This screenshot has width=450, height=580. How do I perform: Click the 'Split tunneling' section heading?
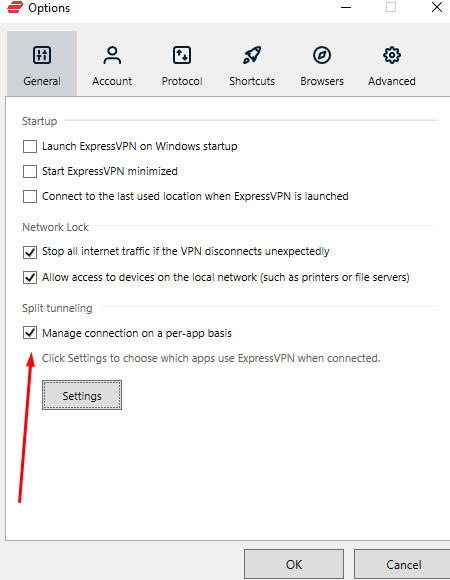[x=57, y=308]
